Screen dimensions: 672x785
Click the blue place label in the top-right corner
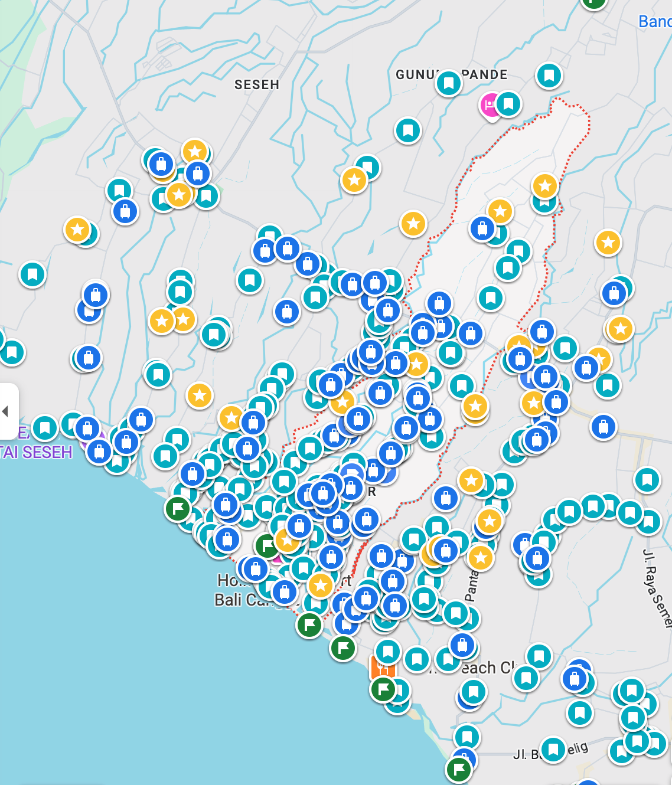[x=655, y=22]
